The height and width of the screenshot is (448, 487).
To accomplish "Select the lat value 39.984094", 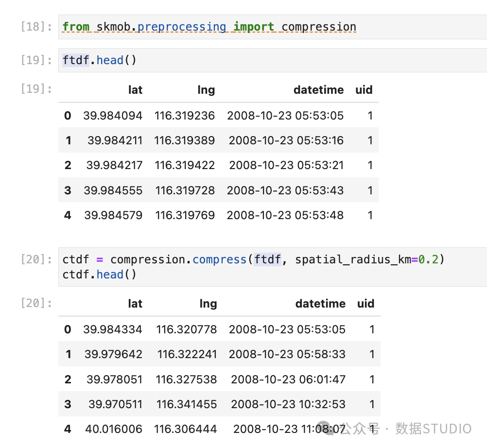I will click(x=113, y=116).
